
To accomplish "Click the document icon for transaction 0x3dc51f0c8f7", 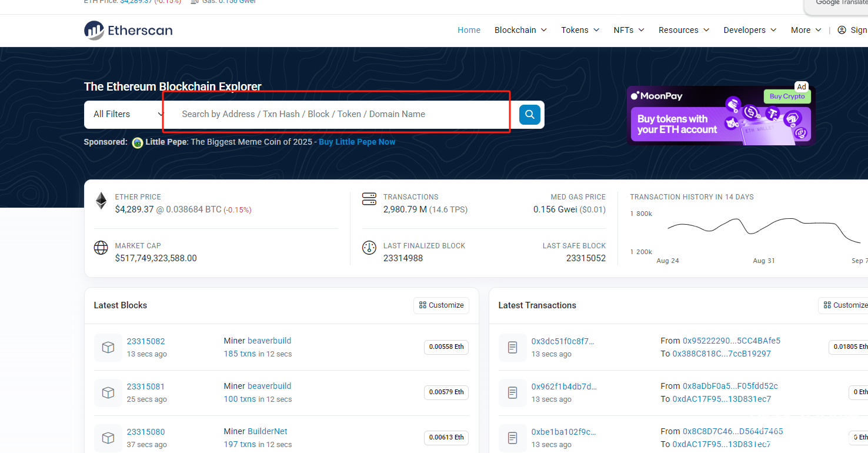I will click(513, 348).
